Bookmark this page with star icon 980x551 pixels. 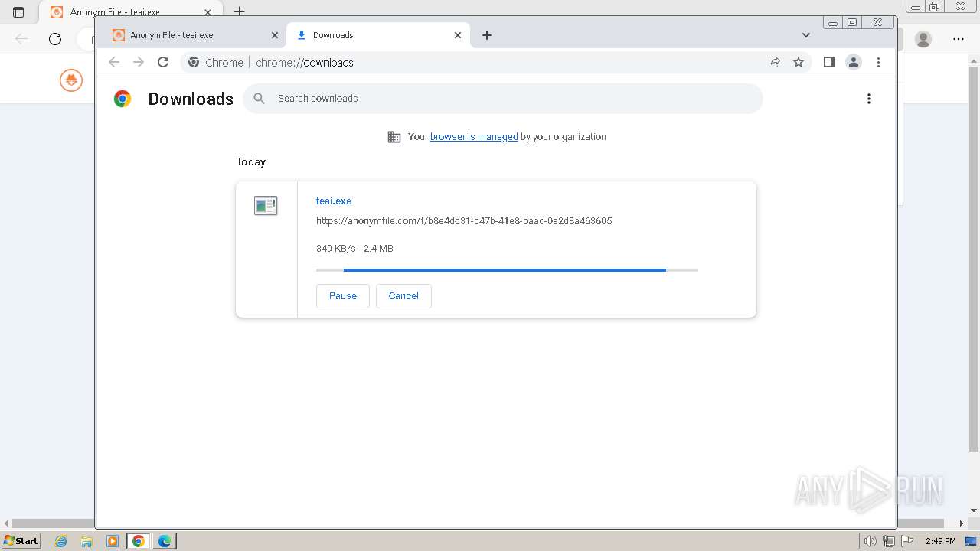coord(799,63)
